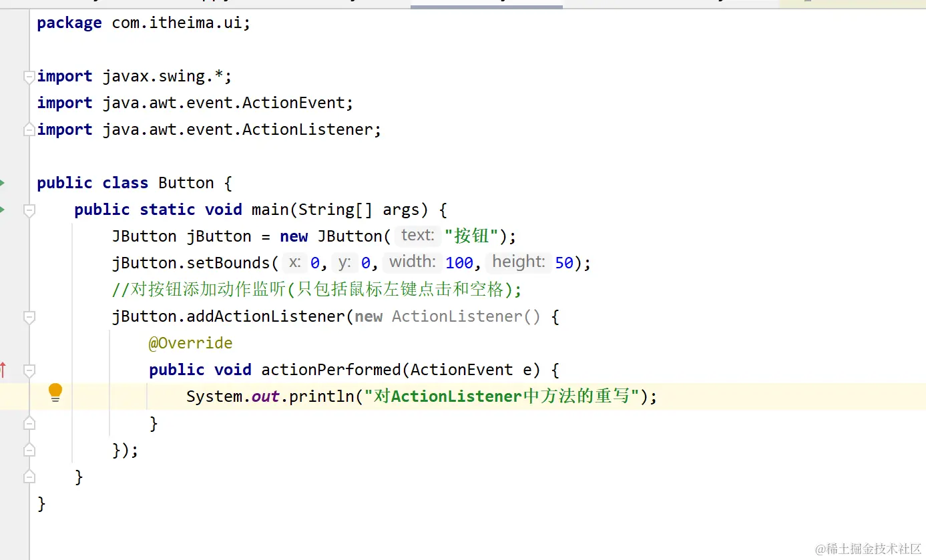This screenshot has width=926, height=560.
Task: Run the Button class from the gutter arrow
Action: (2, 183)
